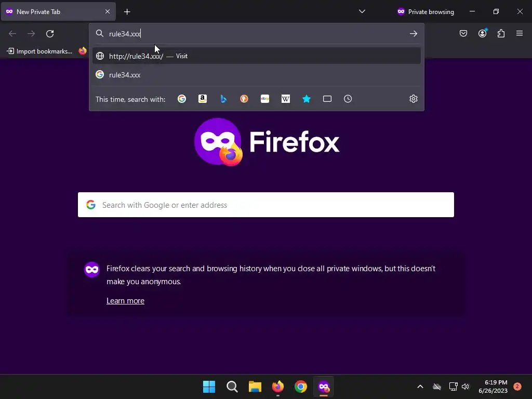532x399 pixels.
Task: Open File Explorer from the taskbar
Action: pos(255,387)
